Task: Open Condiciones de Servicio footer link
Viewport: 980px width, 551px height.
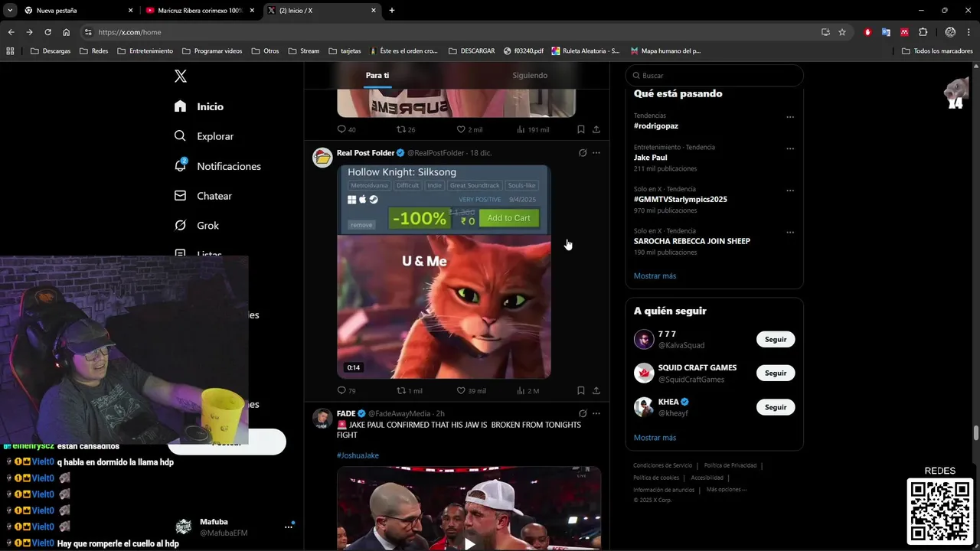Action: pos(662,465)
